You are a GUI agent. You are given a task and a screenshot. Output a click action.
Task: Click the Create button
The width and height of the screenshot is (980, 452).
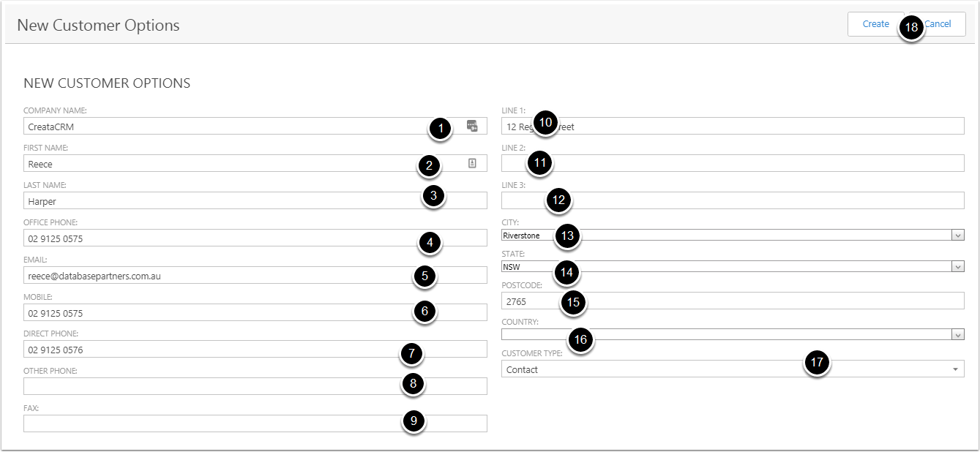(x=875, y=24)
